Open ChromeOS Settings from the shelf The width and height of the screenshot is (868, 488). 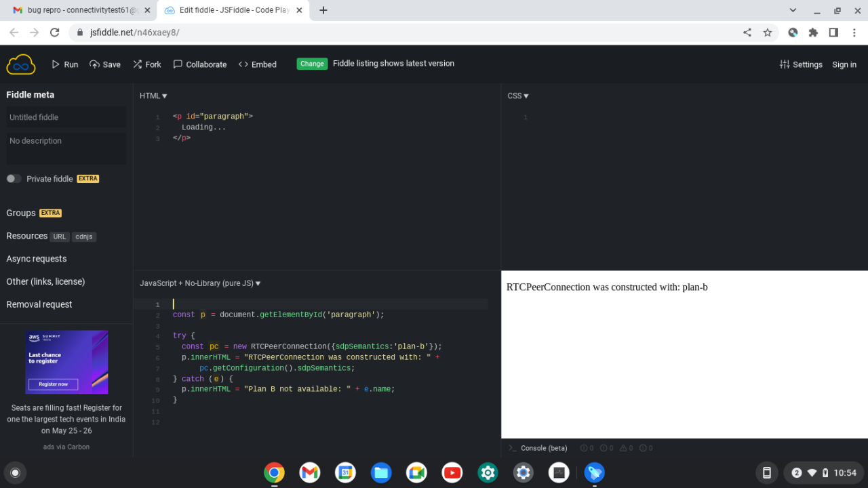point(524,472)
